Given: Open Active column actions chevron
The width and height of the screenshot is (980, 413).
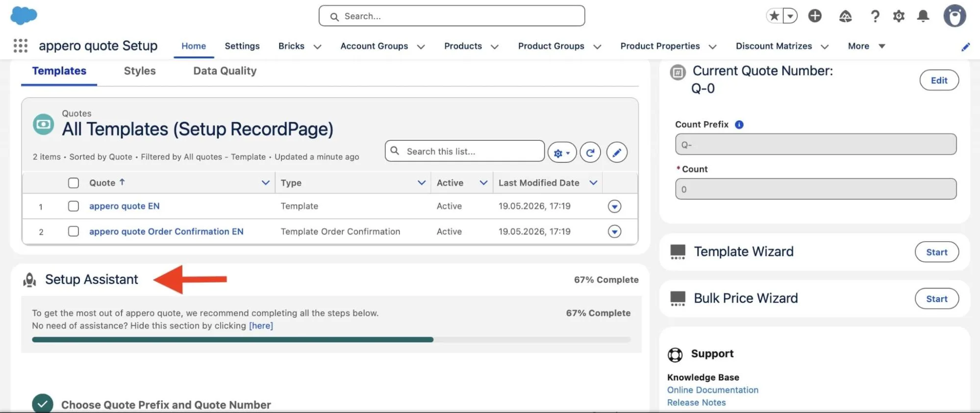Looking at the screenshot, I should (483, 182).
